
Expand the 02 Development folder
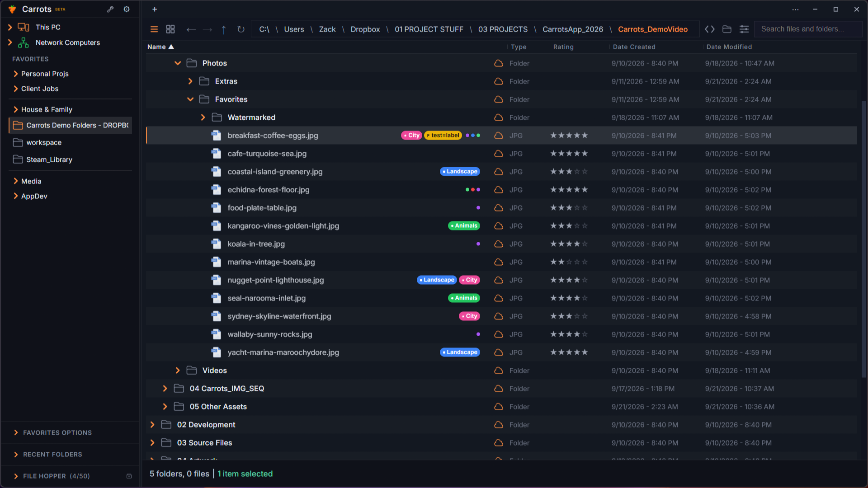152,425
